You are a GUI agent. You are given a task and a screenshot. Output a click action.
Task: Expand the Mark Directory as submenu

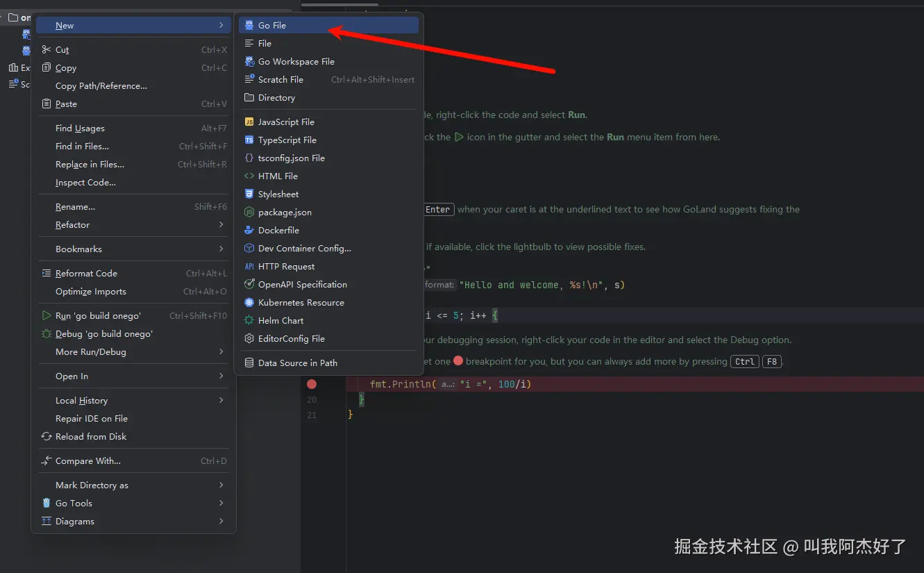[x=221, y=485]
